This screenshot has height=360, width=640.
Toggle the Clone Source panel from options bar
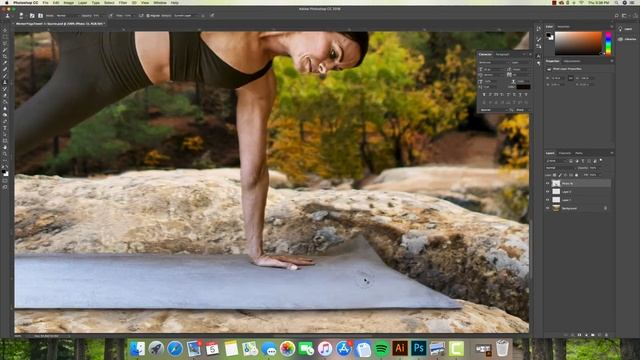[40, 16]
